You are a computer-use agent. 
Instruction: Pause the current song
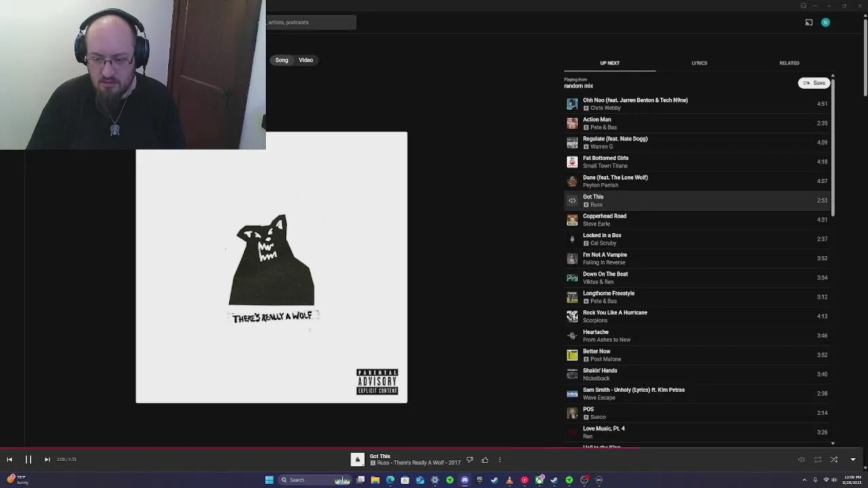click(28, 460)
